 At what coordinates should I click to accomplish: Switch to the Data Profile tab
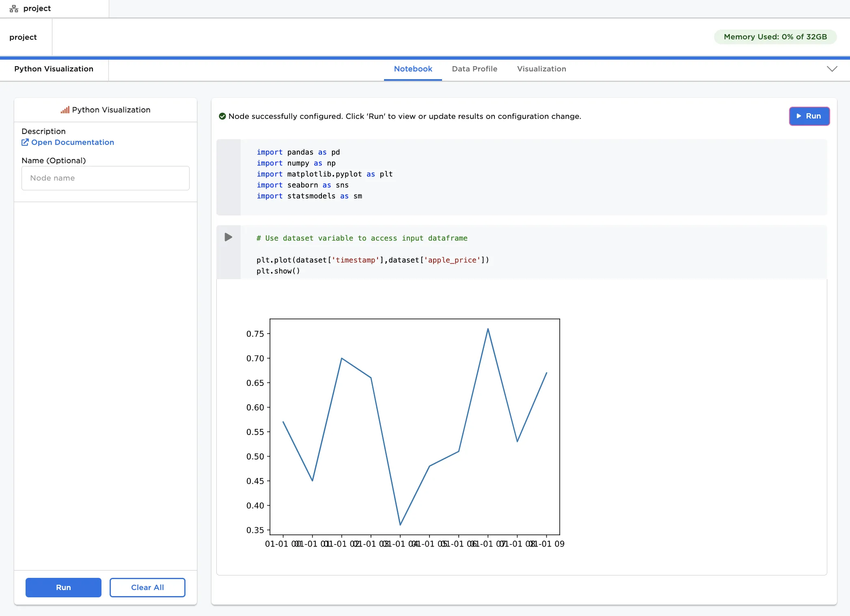(474, 69)
